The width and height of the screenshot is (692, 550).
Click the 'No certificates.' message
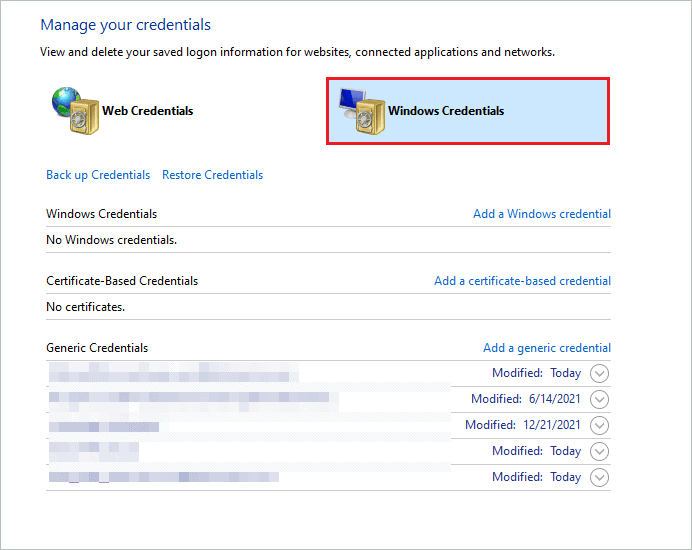tap(86, 307)
